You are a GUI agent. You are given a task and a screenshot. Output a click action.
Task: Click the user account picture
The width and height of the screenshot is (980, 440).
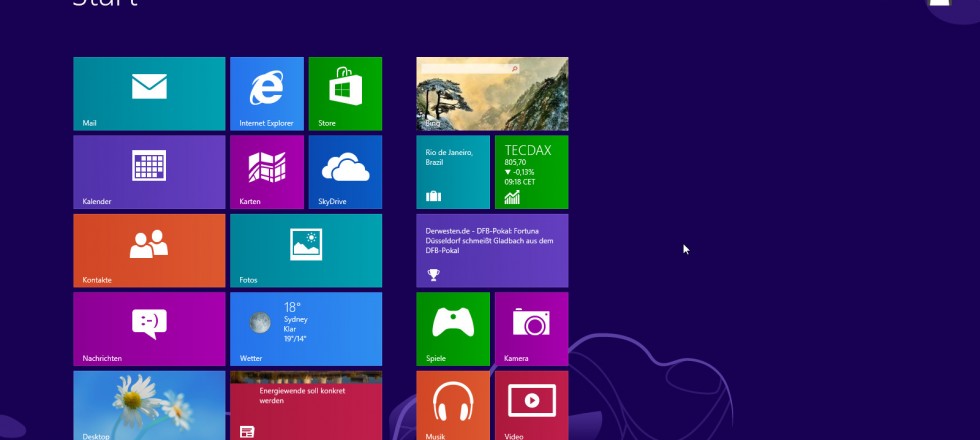939,3
